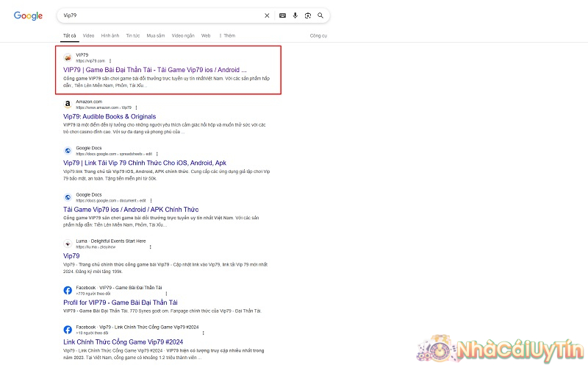Viewport: 588px width, 368px height.
Task: Clear the search box with the X icon
Action: point(267,15)
